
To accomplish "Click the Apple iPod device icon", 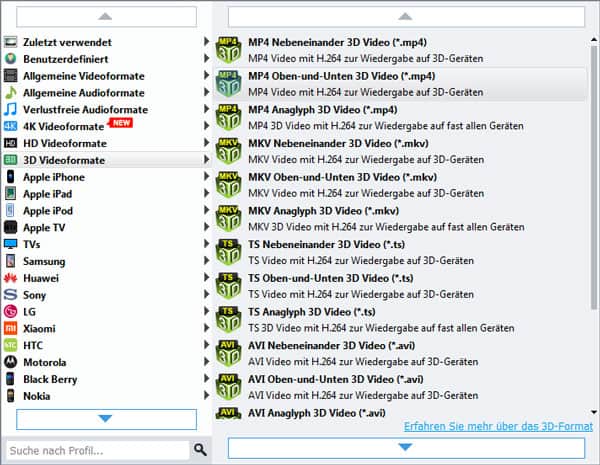I will pyautogui.click(x=10, y=210).
